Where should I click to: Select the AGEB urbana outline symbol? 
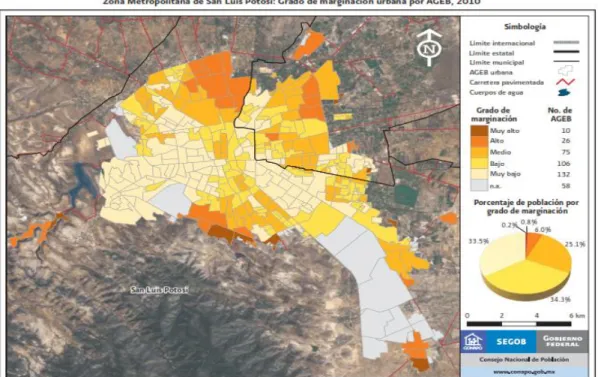tap(566, 71)
